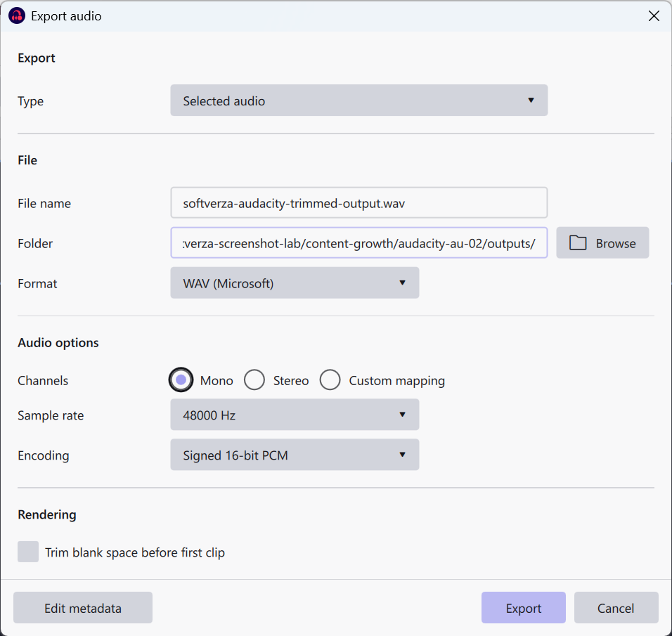This screenshot has height=636, width=672.
Task: Open the Encoding dropdown
Action: (x=295, y=455)
